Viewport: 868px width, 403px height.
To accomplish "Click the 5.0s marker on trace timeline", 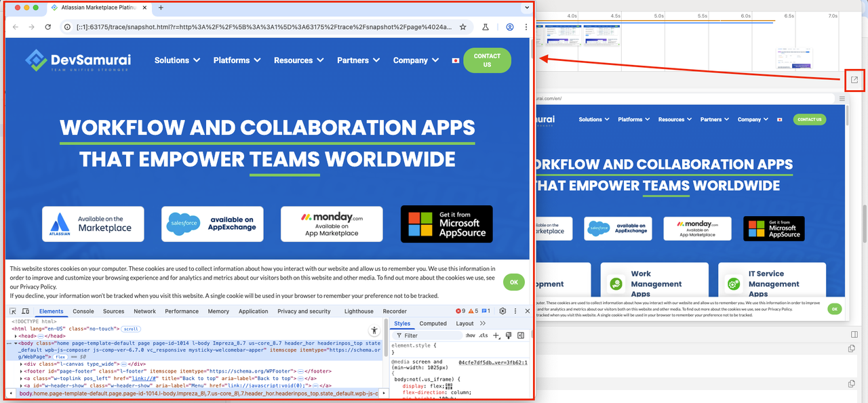I will pos(658,16).
